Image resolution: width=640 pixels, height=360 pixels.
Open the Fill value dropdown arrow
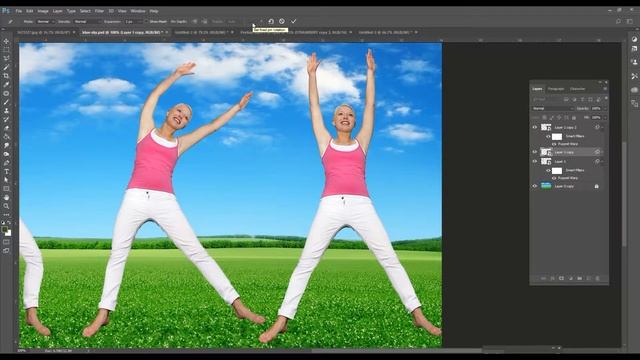pyautogui.click(x=605, y=118)
